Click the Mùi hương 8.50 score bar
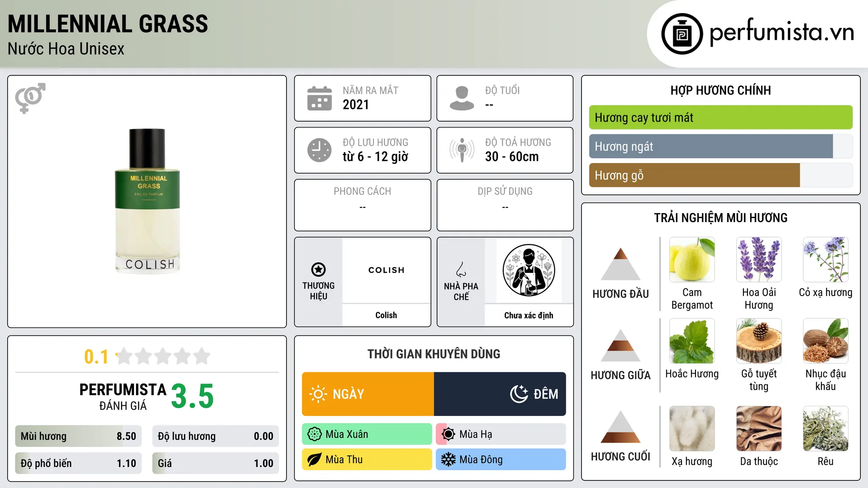The image size is (868, 488). coord(78,436)
